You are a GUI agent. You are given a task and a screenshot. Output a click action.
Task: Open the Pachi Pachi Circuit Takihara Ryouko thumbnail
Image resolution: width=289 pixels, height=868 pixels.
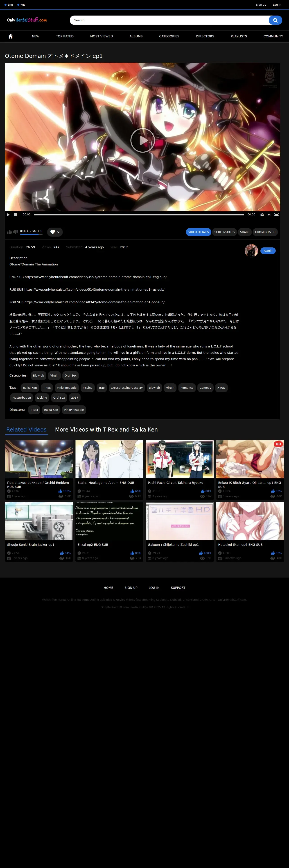[180, 459]
